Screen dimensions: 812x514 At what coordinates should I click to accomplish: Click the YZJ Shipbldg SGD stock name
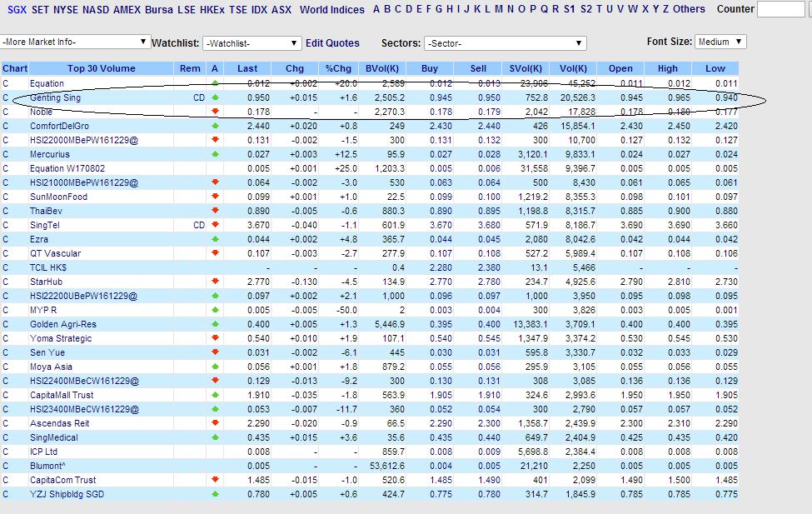pyautogui.click(x=67, y=494)
